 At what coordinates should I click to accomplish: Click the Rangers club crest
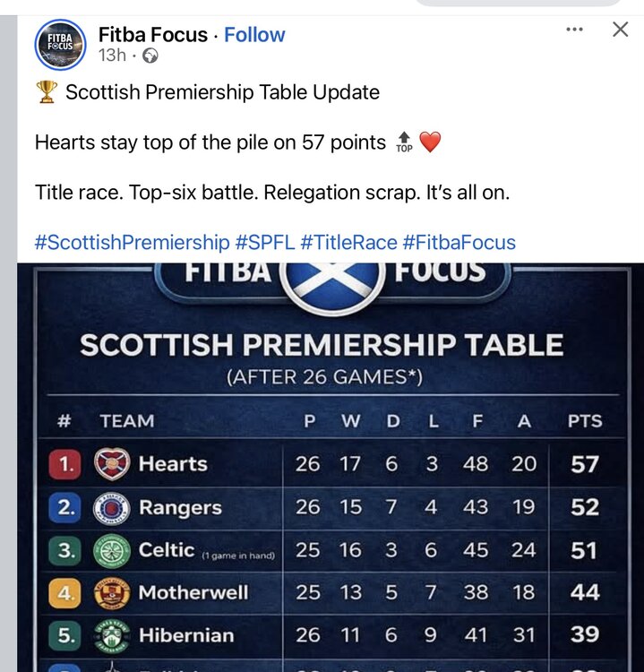[x=112, y=508]
